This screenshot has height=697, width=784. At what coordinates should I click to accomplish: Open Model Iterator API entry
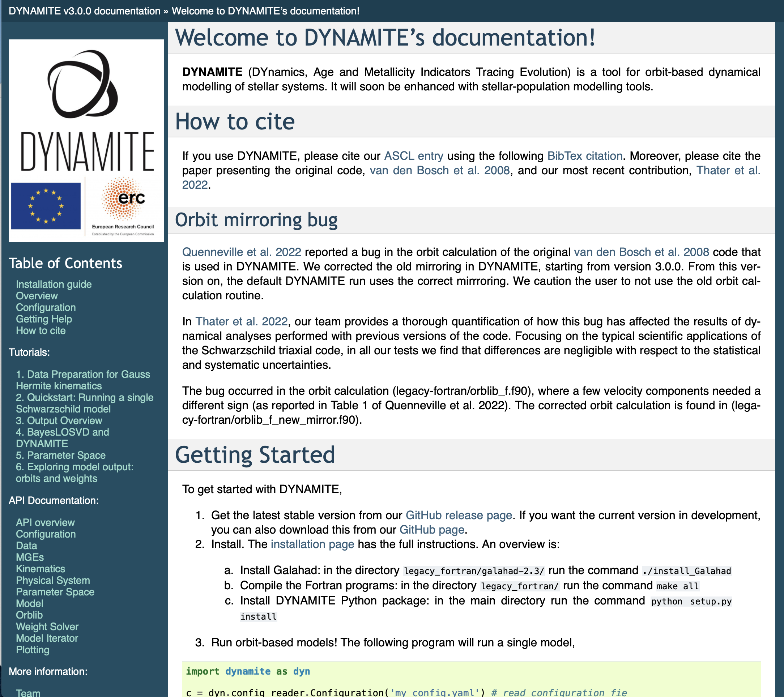tap(47, 638)
